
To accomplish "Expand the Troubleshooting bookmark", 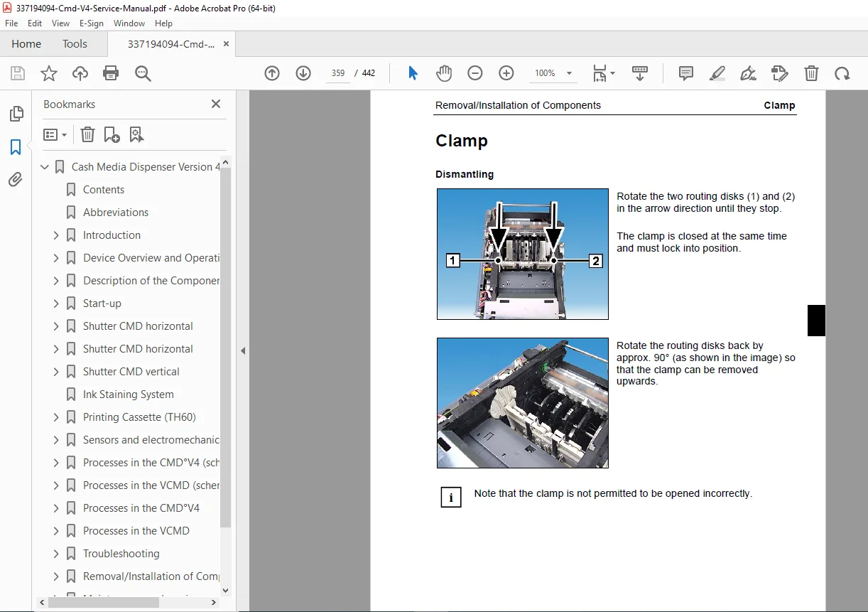I will click(56, 554).
